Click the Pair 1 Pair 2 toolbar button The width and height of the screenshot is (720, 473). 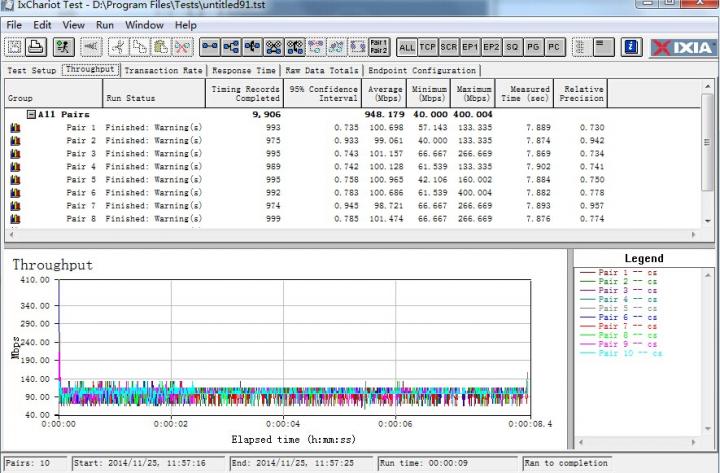(379, 47)
